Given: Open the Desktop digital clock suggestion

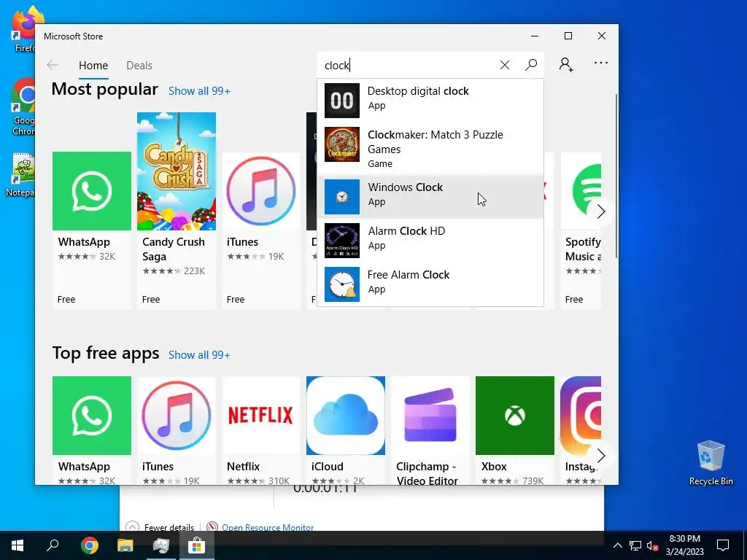Looking at the screenshot, I should tap(430, 101).
